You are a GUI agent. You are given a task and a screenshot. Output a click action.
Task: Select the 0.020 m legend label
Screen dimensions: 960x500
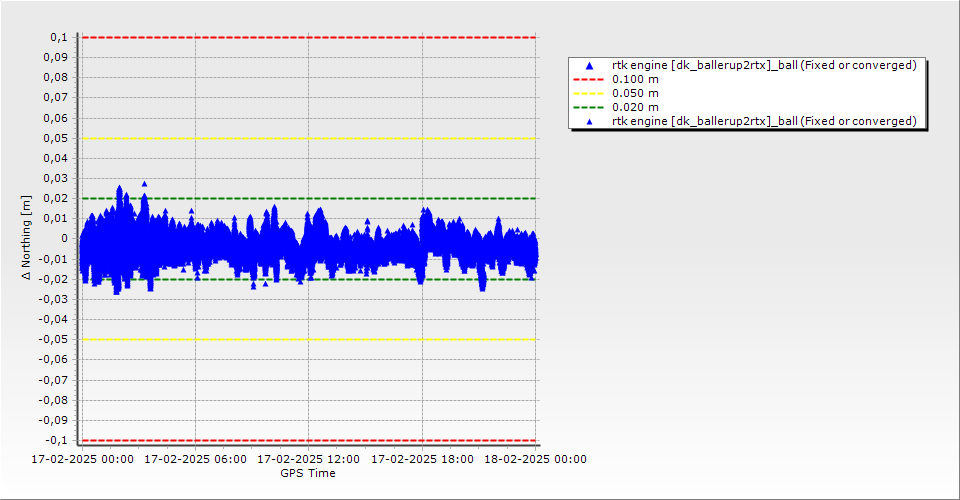click(636, 108)
